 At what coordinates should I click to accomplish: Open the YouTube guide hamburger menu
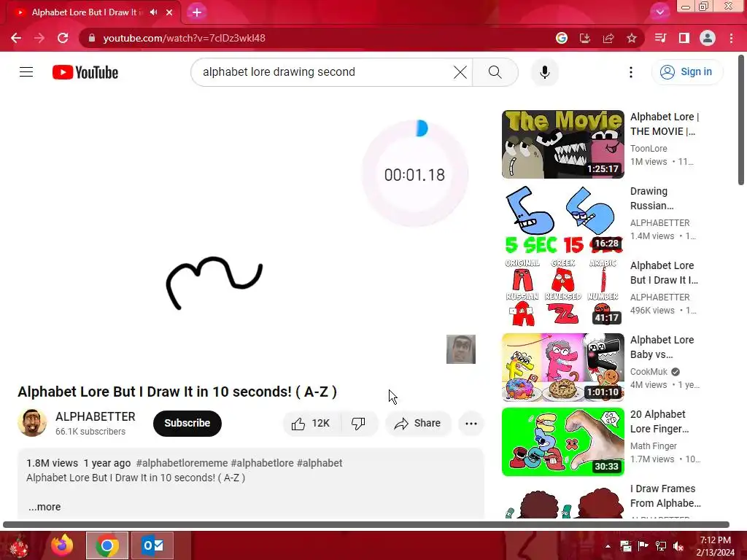tap(26, 72)
